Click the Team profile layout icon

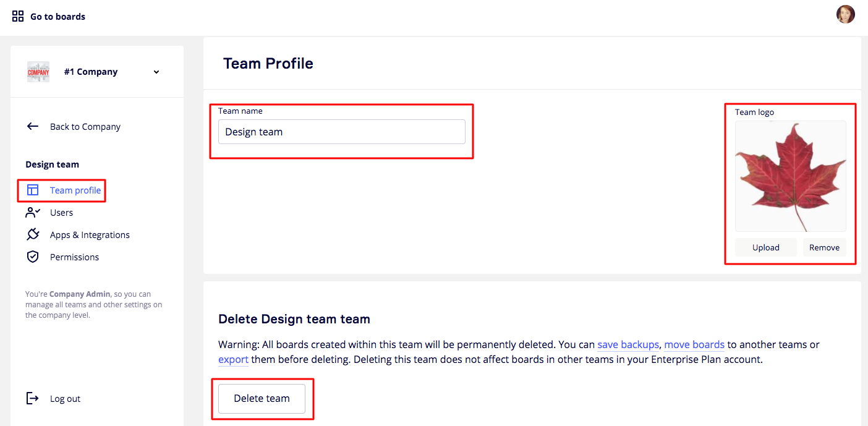(33, 190)
